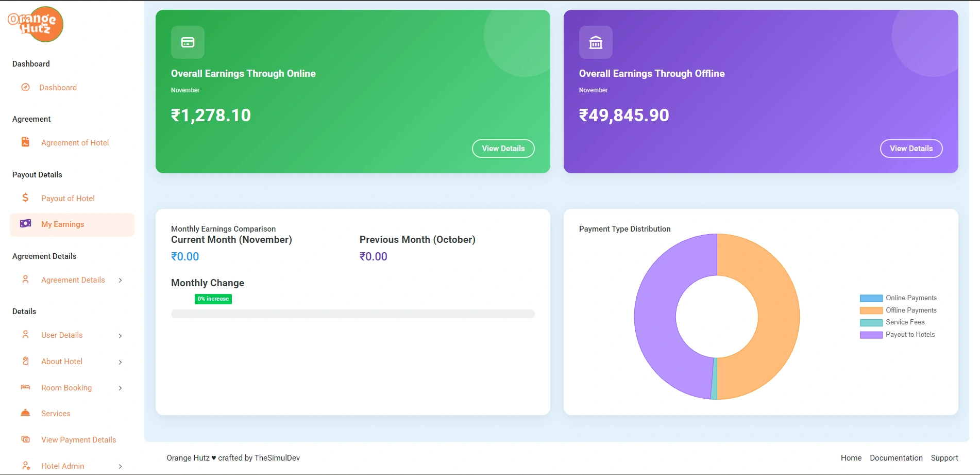Viewport: 980px width, 475px height.
Task: Click the dollar sign Payout icon
Action: pyautogui.click(x=25, y=198)
